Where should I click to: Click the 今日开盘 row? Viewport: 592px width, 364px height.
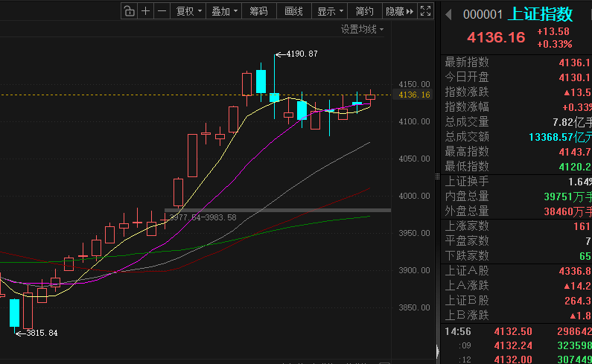(518, 77)
